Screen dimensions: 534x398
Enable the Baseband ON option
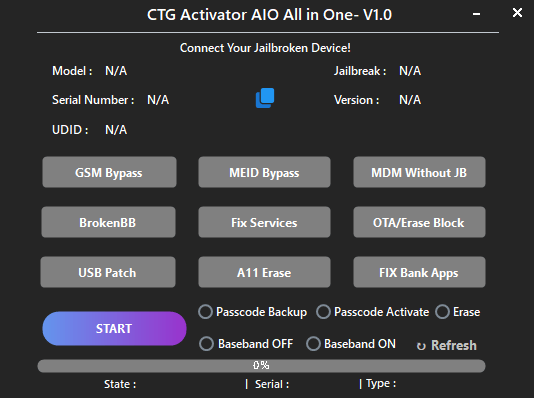point(313,344)
